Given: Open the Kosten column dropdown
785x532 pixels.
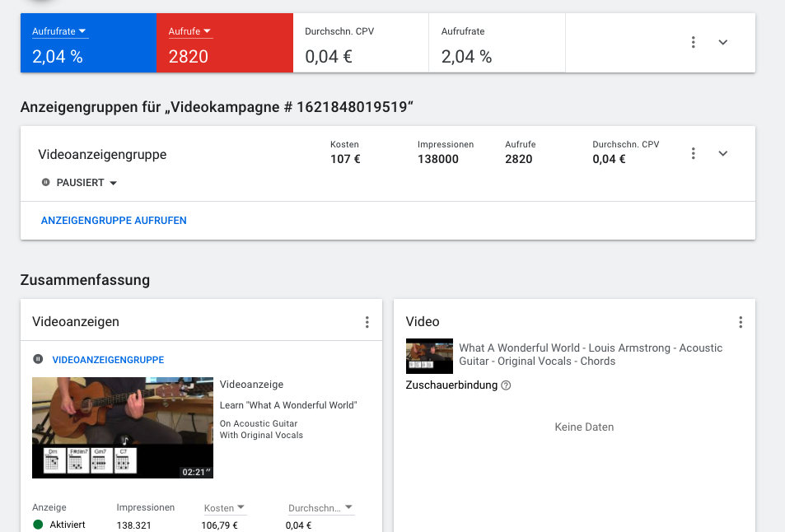Looking at the screenshot, I should (224, 508).
